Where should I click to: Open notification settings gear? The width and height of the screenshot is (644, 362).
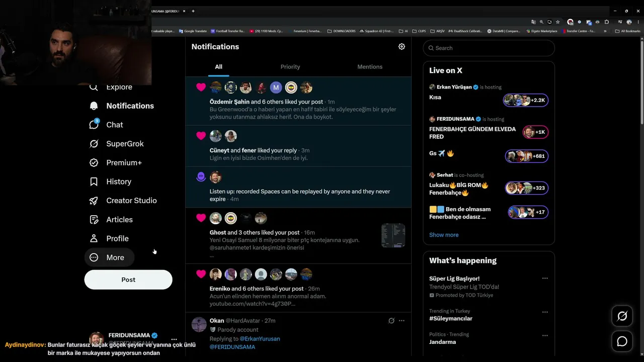401,47
